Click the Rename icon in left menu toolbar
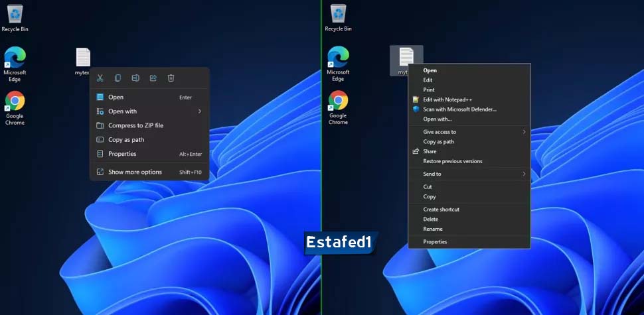Screen dimensions: 644x315 tap(135, 78)
